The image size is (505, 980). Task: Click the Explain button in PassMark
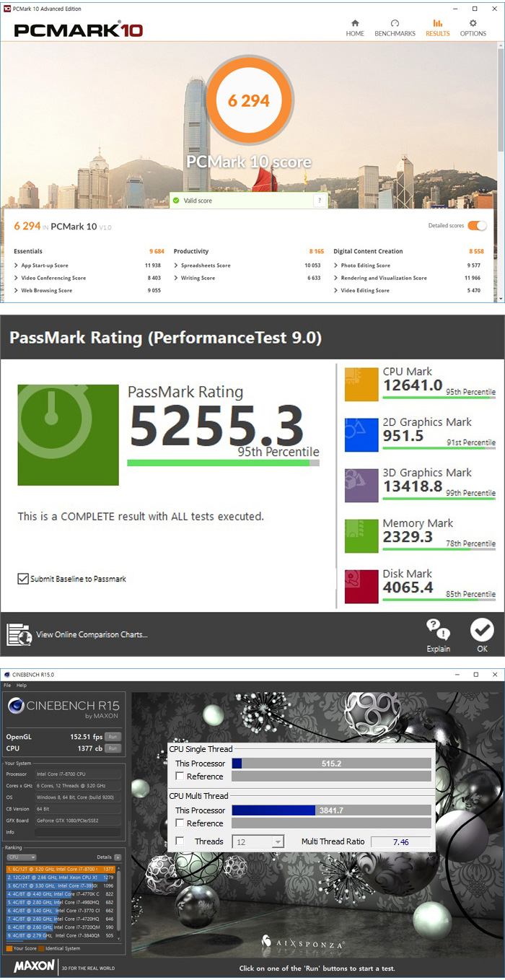pyautogui.click(x=438, y=635)
